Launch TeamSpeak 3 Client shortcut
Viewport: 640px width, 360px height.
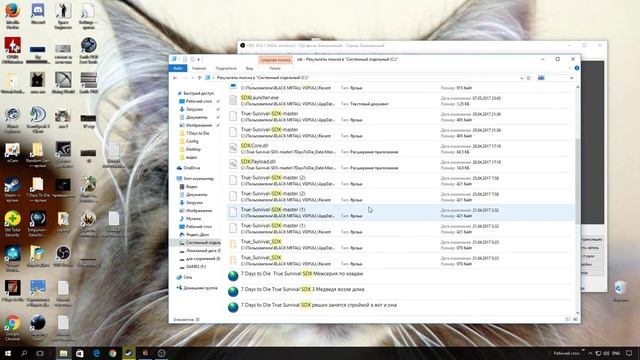[38, 119]
